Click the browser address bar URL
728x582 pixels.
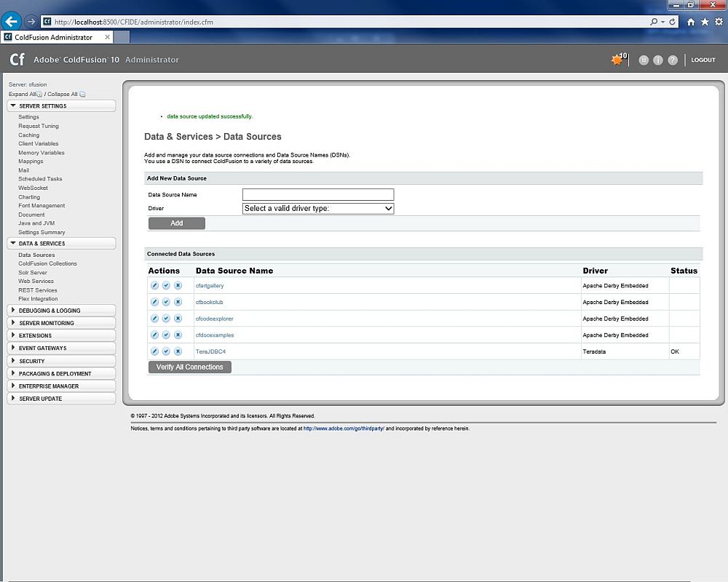[x=134, y=22]
